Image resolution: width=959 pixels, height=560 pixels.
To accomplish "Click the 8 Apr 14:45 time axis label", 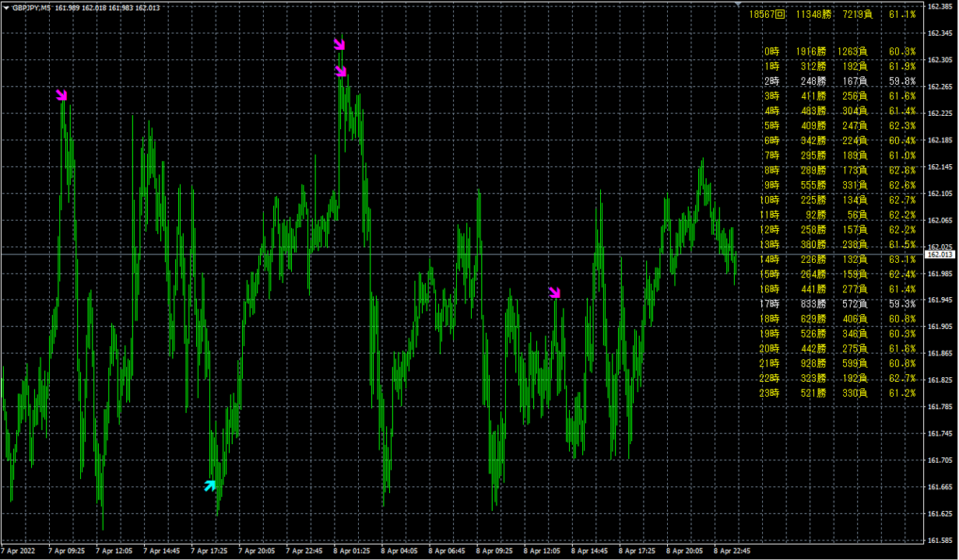I will pyautogui.click(x=591, y=551).
